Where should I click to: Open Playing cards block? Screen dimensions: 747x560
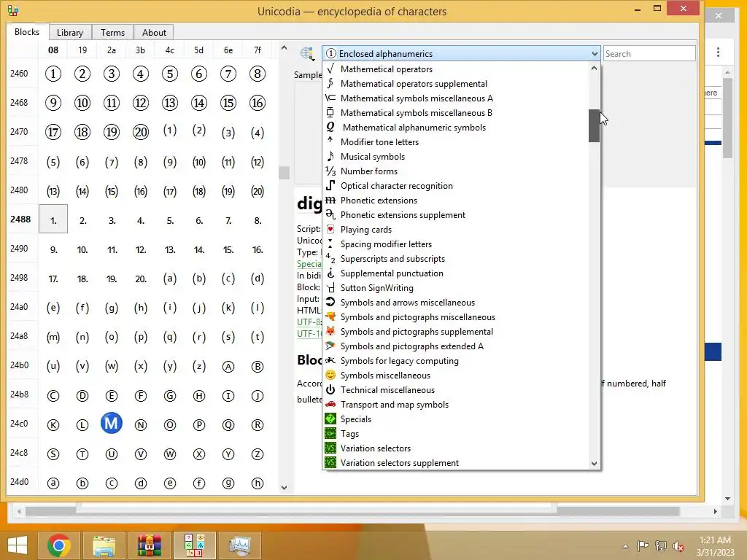tap(456, 230)
